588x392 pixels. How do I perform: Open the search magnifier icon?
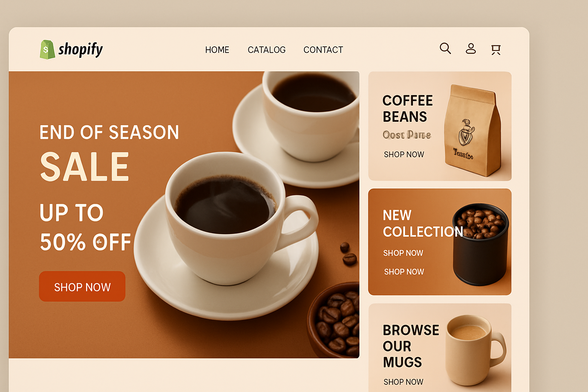coord(445,48)
